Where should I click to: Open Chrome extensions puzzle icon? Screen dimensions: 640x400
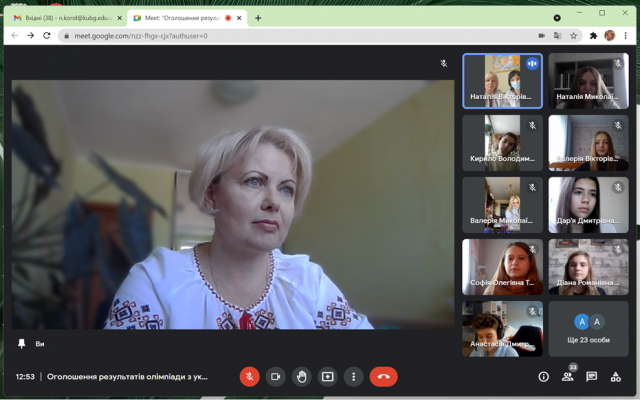[x=593, y=36]
